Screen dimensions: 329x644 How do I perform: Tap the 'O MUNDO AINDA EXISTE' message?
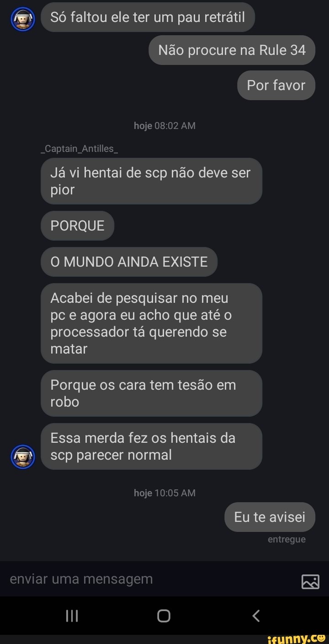[x=129, y=262]
